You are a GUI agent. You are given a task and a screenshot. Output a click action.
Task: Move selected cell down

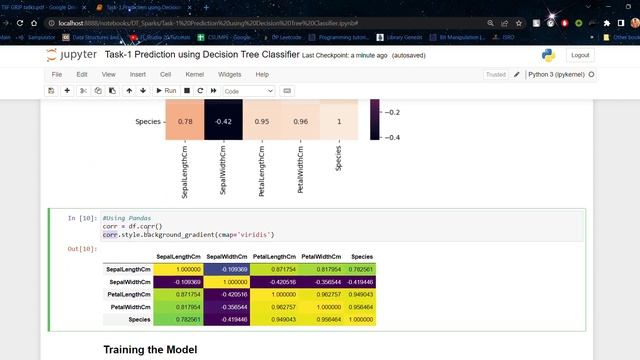(143, 91)
